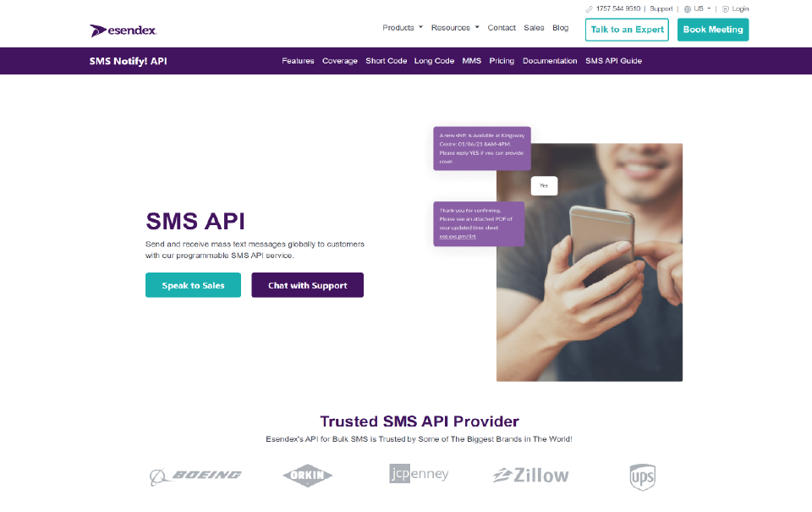Click the Zillow brand logo

531,475
